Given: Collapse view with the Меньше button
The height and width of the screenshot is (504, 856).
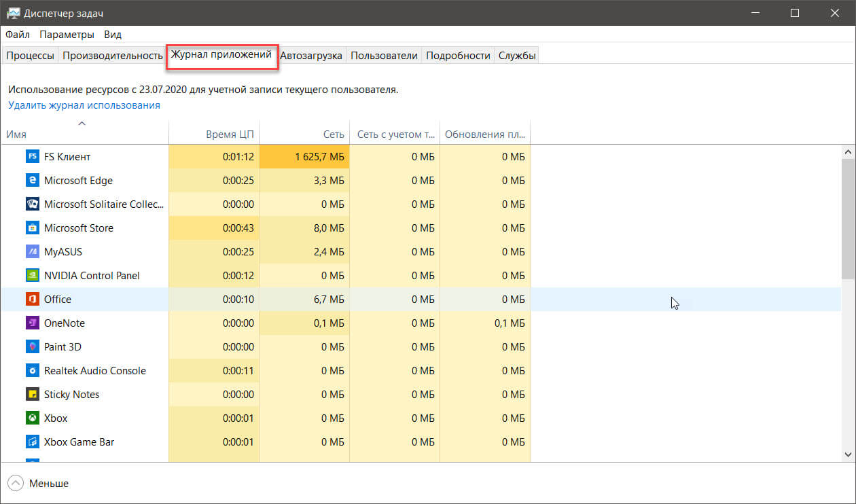Looking at the screenshot, I should click(x=39, y=484).
